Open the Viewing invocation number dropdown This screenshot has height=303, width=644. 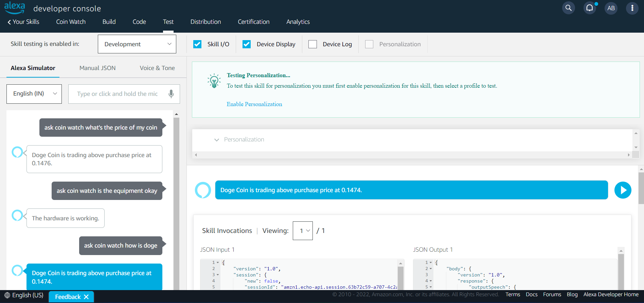coord(303,231)
